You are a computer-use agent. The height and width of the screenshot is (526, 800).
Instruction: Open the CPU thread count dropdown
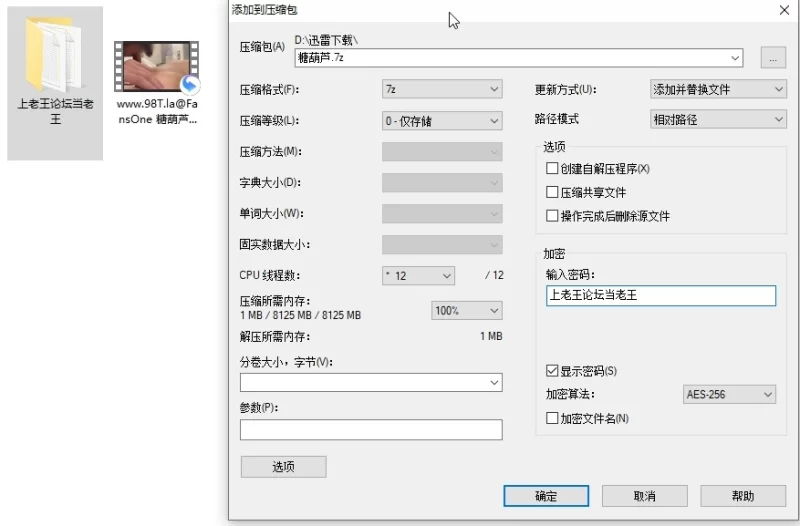pyautogui.click(x=418, y=276)
